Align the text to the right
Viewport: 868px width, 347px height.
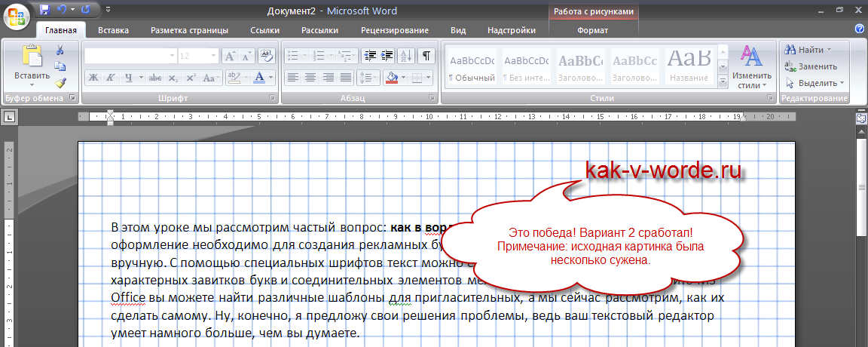pyautogui.click(x=329, y=78)
